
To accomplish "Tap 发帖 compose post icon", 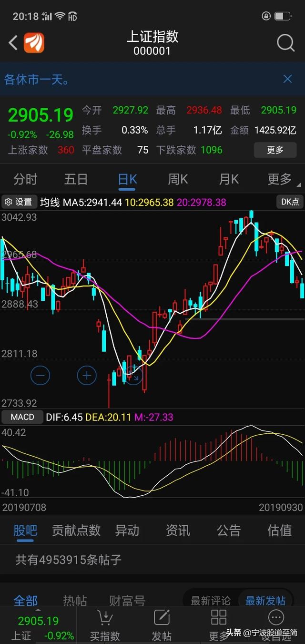I will [x=162, y=618].
